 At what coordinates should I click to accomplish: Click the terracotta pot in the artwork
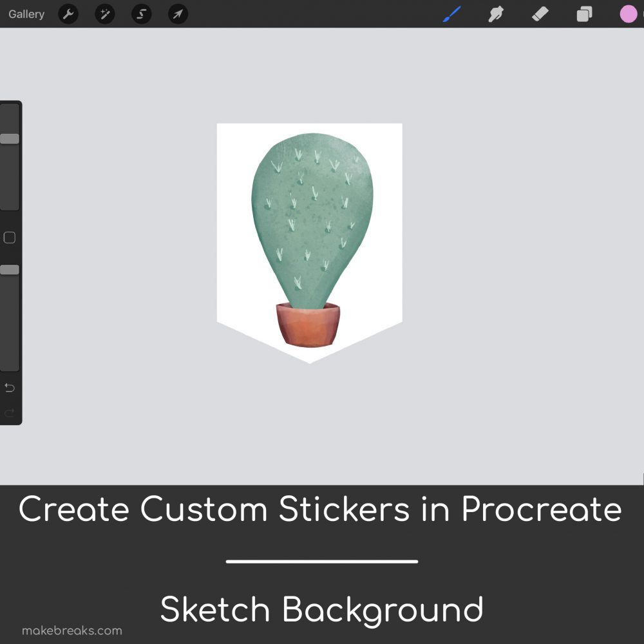(308, 325)
